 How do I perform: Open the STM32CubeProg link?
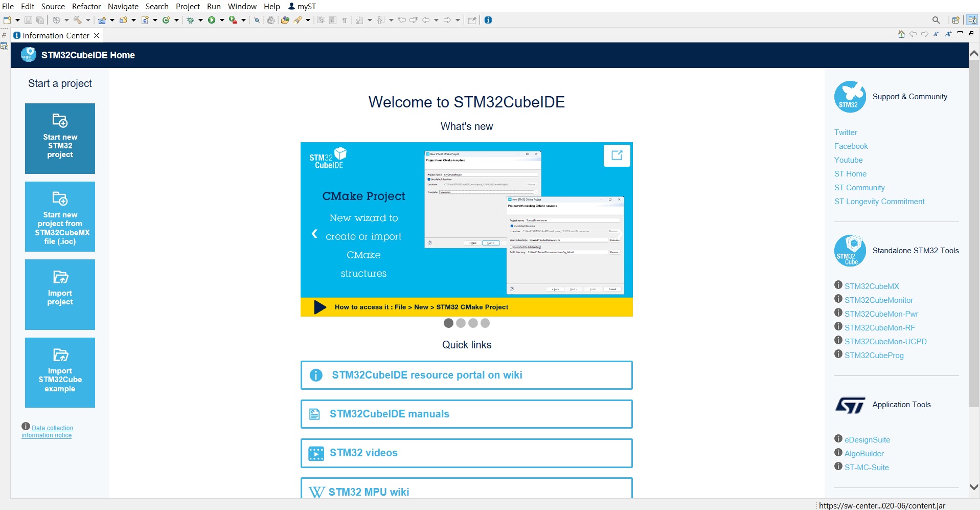click(874, 355)
